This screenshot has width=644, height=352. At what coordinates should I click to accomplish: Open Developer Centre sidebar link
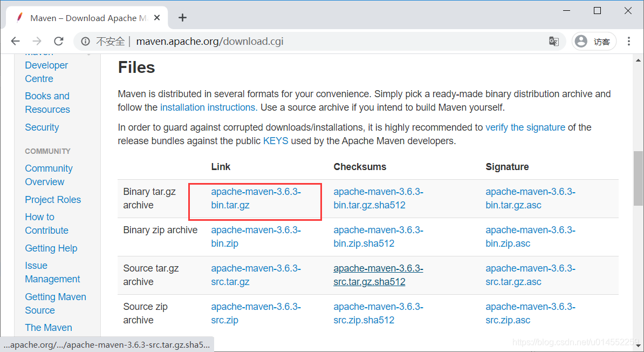pyautogui.click(x=46, y=72)
